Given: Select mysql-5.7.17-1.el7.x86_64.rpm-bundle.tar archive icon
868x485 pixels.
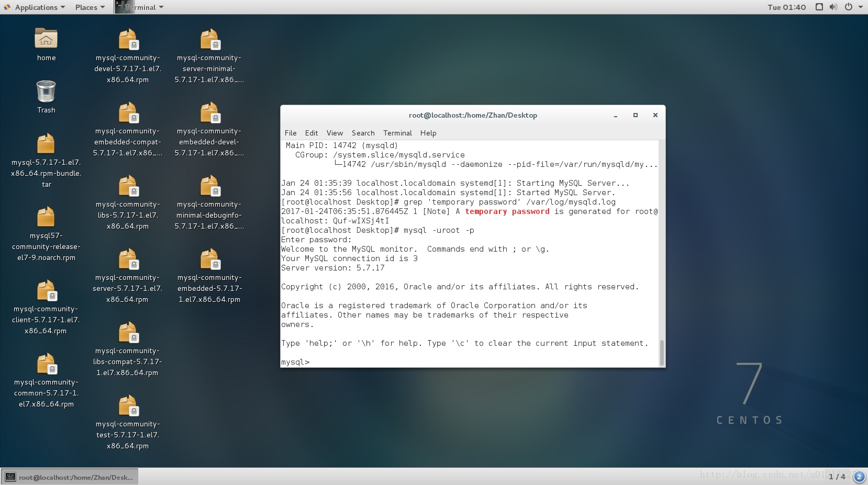Looking at the screenshot, I should 46,143.
